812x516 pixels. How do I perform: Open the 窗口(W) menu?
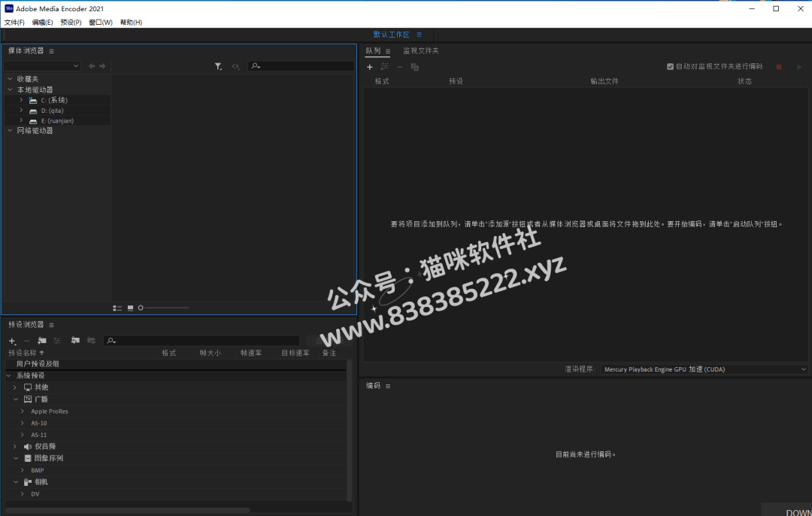[x=101, y=23]
